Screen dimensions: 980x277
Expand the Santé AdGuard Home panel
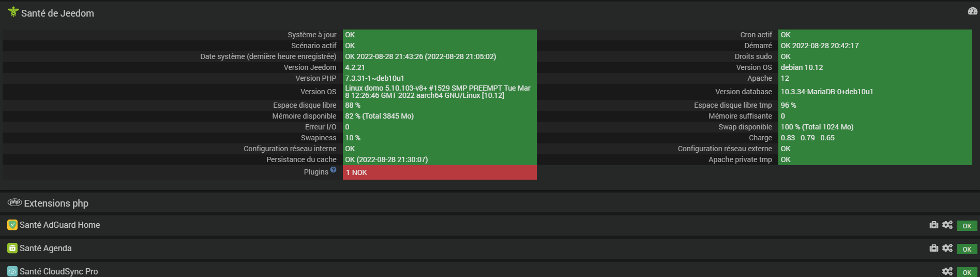click(59, 225)
